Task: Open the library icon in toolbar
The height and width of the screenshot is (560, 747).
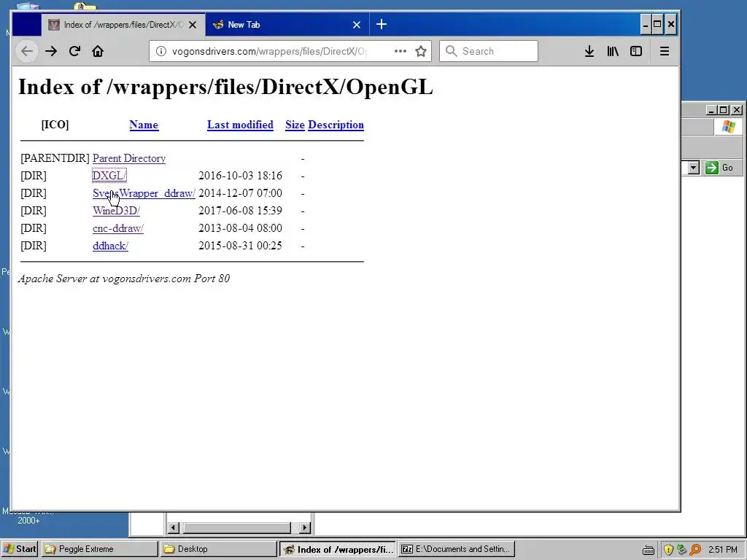Action: pos(613,51)
